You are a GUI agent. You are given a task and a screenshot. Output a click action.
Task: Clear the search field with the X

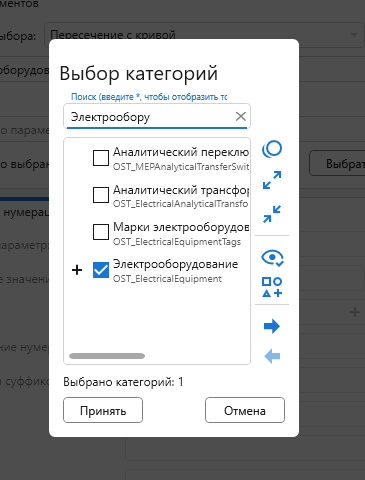click(241, 116)
